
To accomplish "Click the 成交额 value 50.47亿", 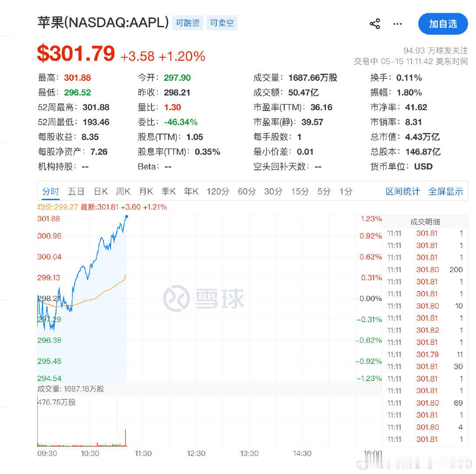I will click(303, 93).
